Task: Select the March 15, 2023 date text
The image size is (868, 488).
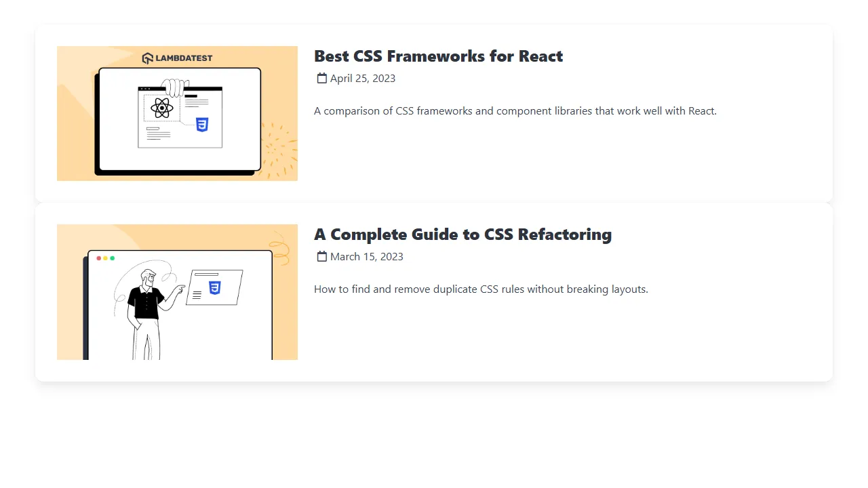Action: tap(367, 256)
